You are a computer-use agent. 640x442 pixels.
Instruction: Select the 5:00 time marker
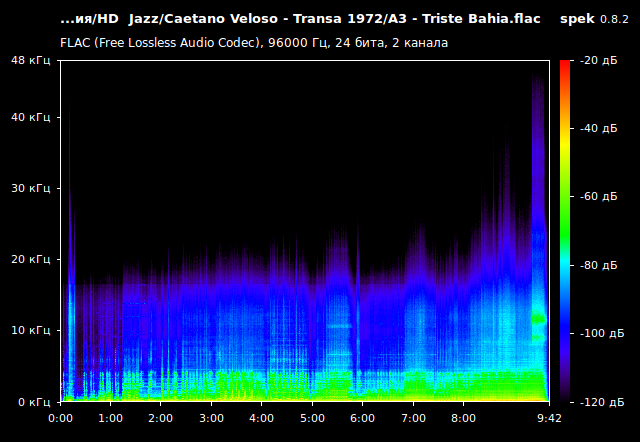point(312,418)
